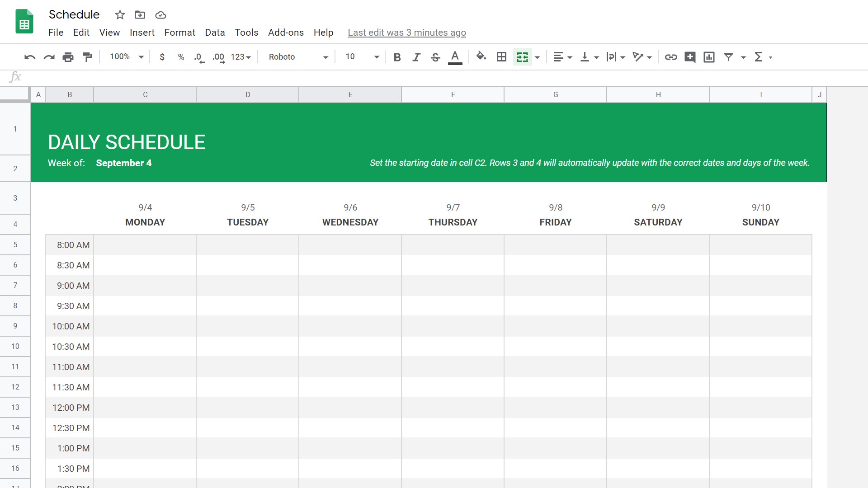
Task: Decrease decimal places
Action: (x=198, y=57)
